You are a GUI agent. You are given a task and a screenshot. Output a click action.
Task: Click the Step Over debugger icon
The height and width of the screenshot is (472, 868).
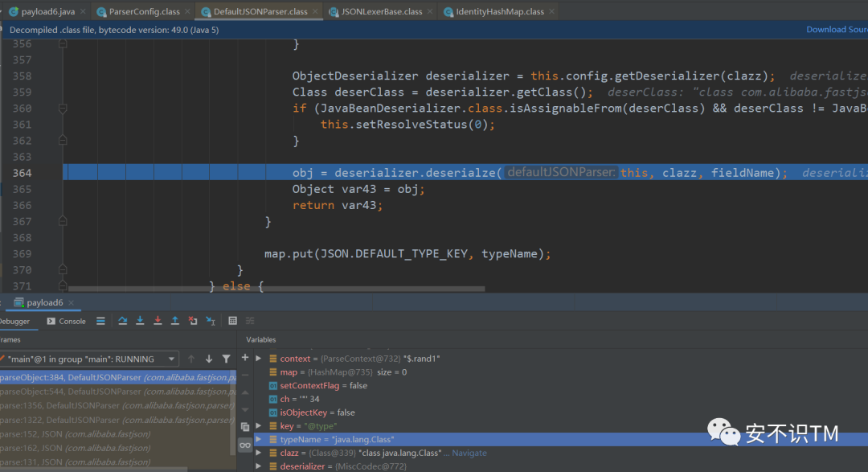click(x=122, y=321)
